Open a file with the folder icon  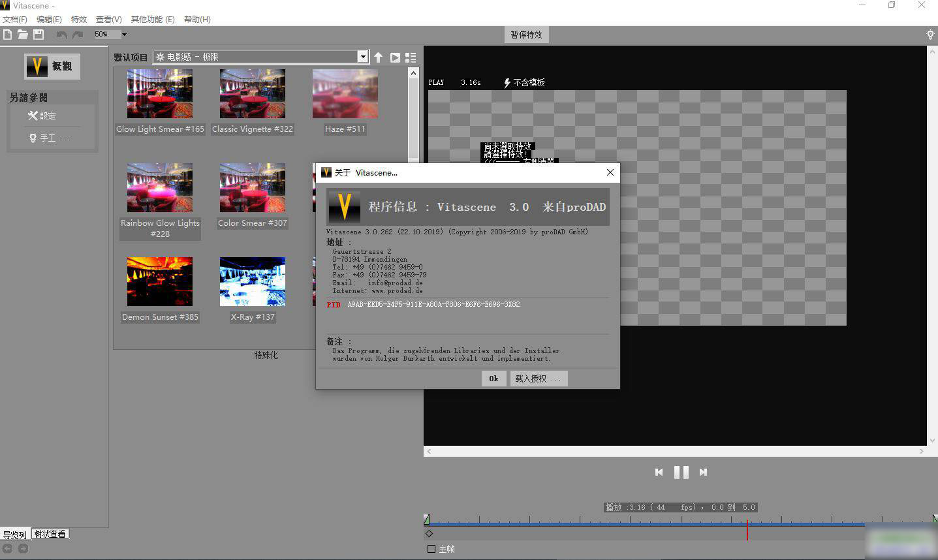point(23,35)
